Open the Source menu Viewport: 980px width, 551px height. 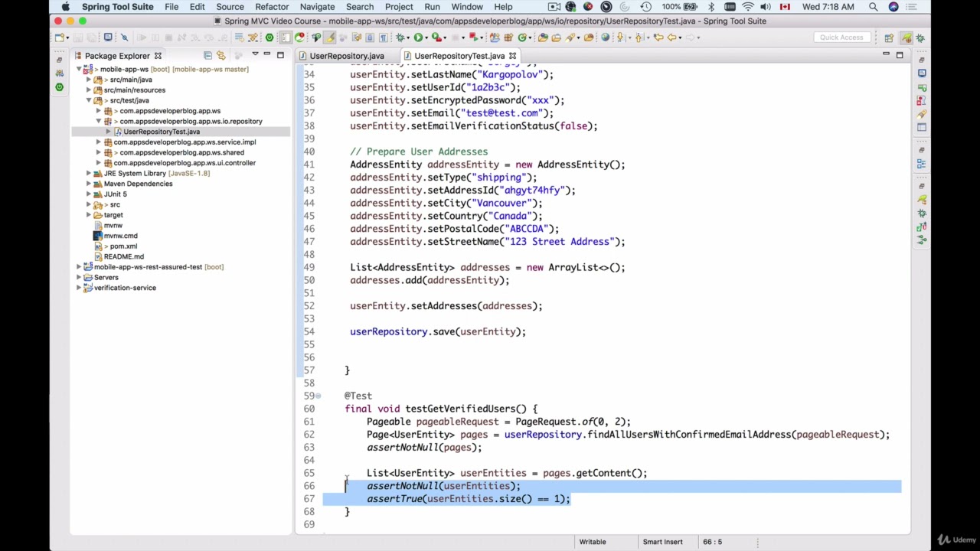coord(230,7)
